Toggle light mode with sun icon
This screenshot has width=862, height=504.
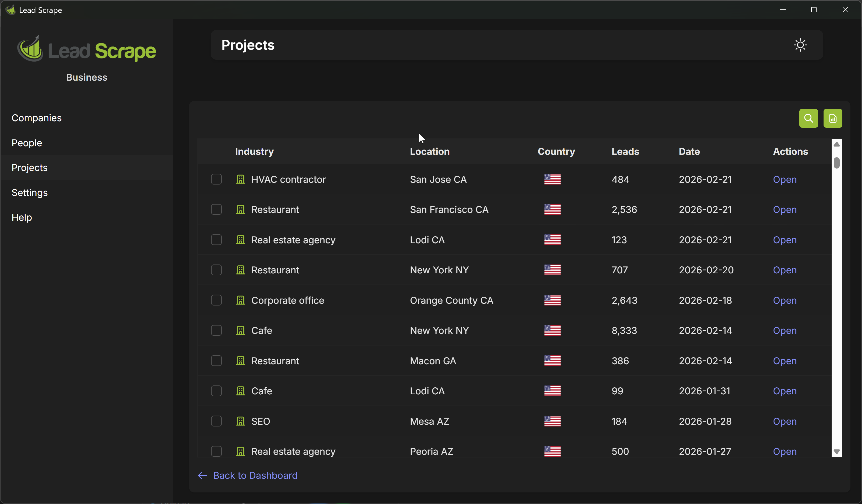coord(800,45)
